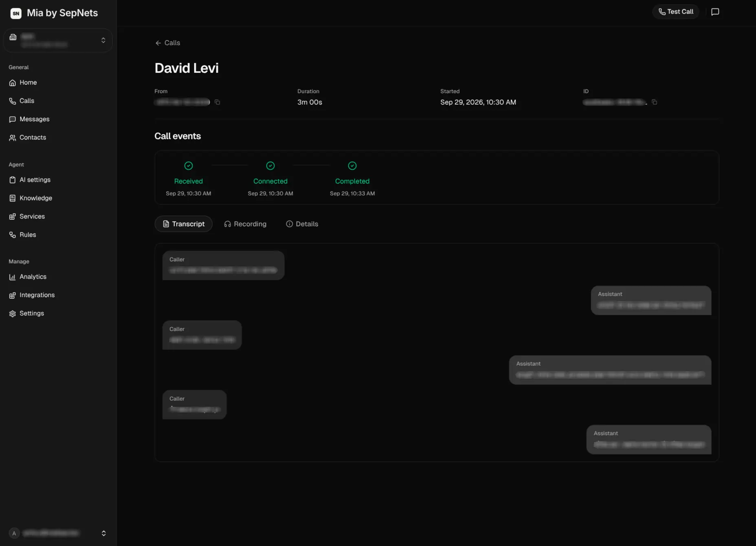Click the Completed time Sep 29, 10:33 AM
Image resolution: width=756 pixels, height=546 pixels.
[352, 194]
